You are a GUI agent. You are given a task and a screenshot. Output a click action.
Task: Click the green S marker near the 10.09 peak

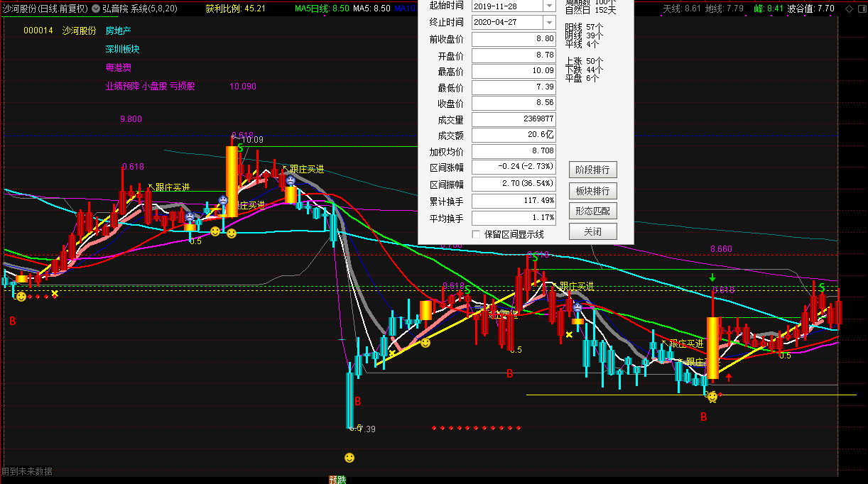pos(241,148)
